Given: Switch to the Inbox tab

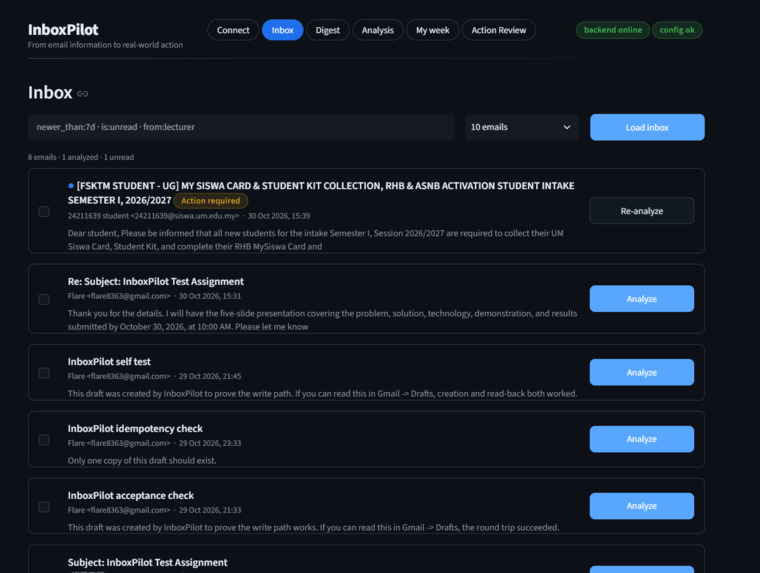Looking at the screenshot, I should coord(283,30).
